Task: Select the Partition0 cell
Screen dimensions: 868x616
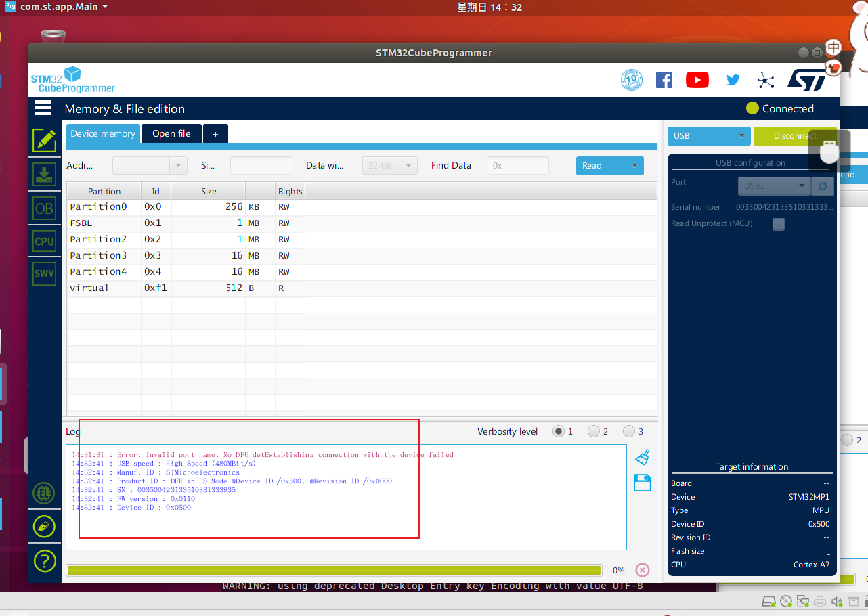Action: 104,207
